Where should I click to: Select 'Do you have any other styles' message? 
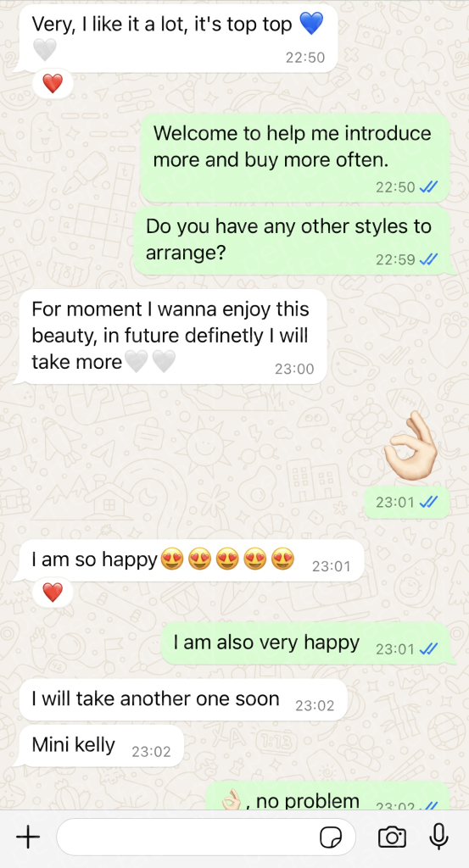click(x=292, y=240)
